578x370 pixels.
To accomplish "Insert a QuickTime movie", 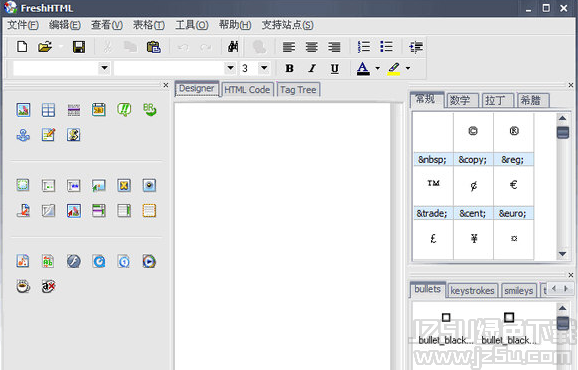I will [99, 261].
